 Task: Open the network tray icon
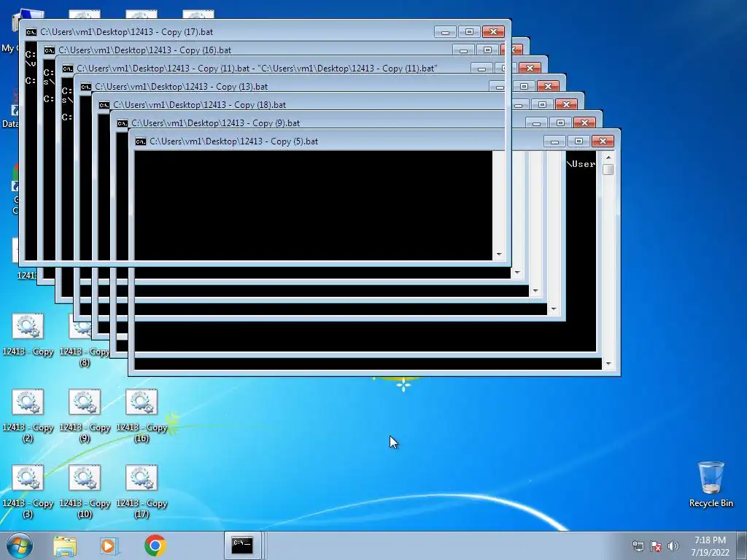638,546
